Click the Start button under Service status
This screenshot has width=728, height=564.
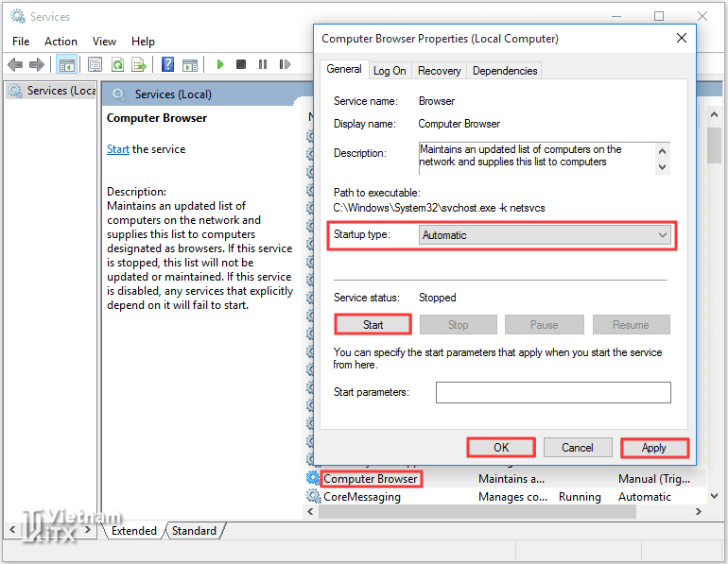(x=373, y=325)
